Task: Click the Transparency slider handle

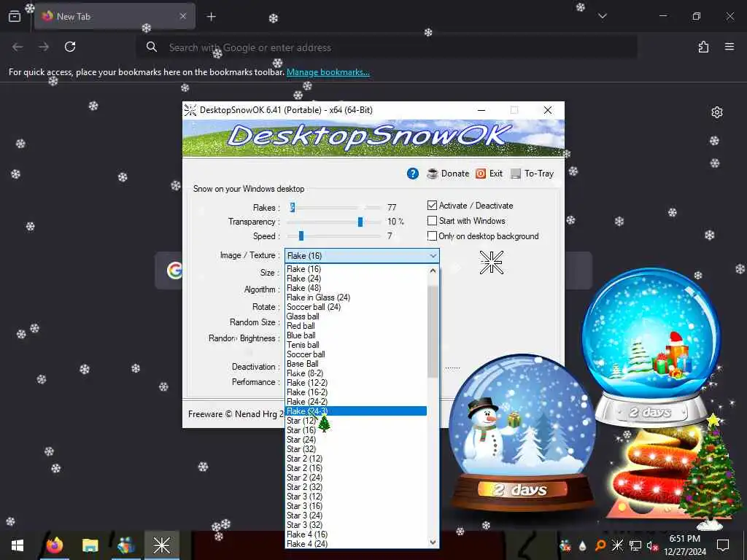Action: [360, 222]
